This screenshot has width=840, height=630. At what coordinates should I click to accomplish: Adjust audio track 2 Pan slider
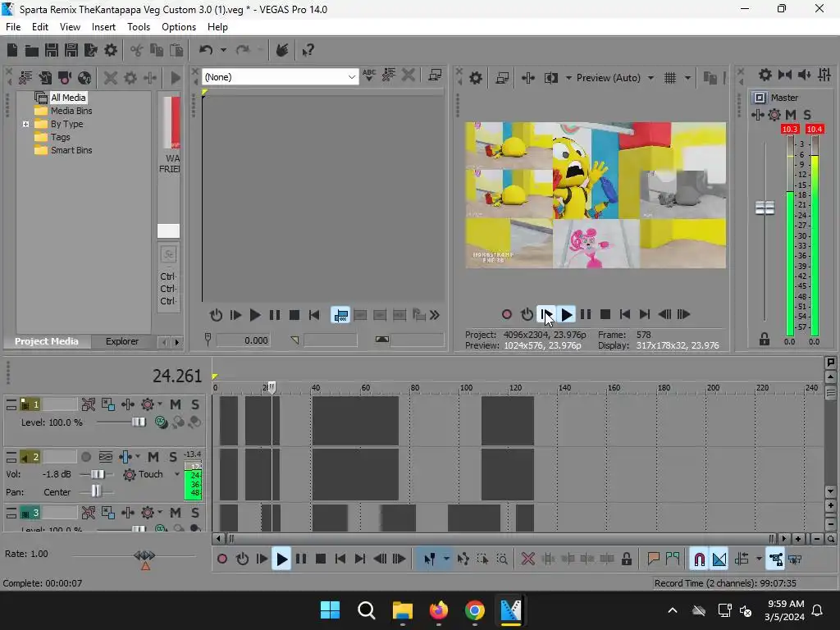click(x=96, y=491)
